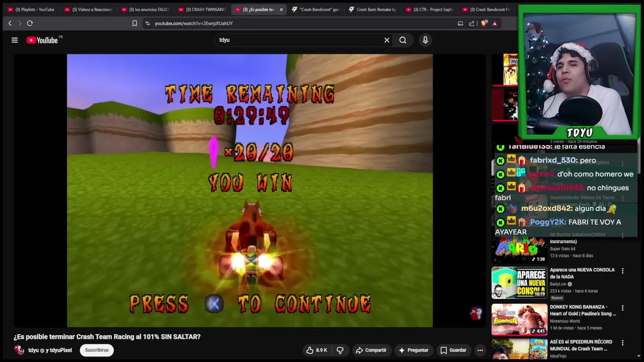Switch to the 'Crash Bandicoot Fr' tab
The height and width of the screenshot is (362, 644).
(487, 10)
